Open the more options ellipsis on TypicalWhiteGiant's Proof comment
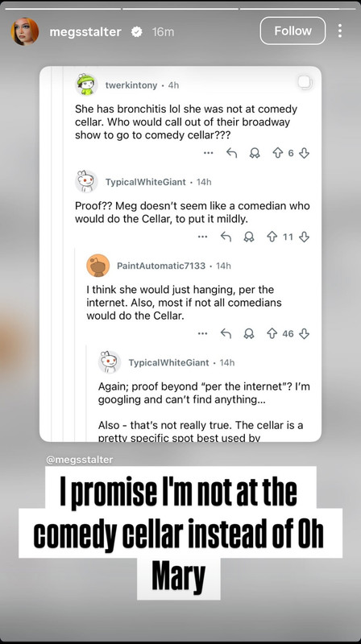 pyautogui.click(x=203, y=237)
